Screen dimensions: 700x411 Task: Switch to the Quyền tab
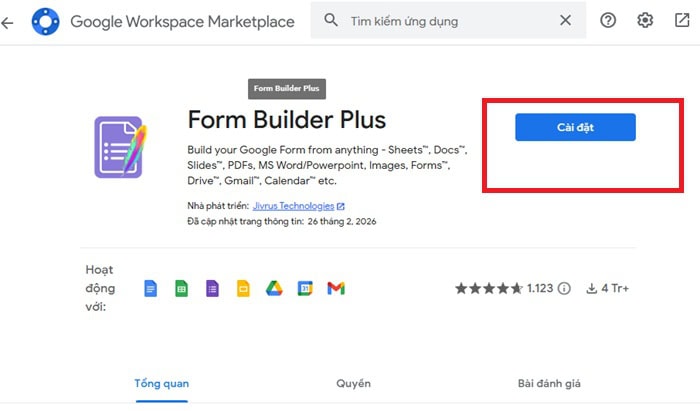click(x=353, y=383)
